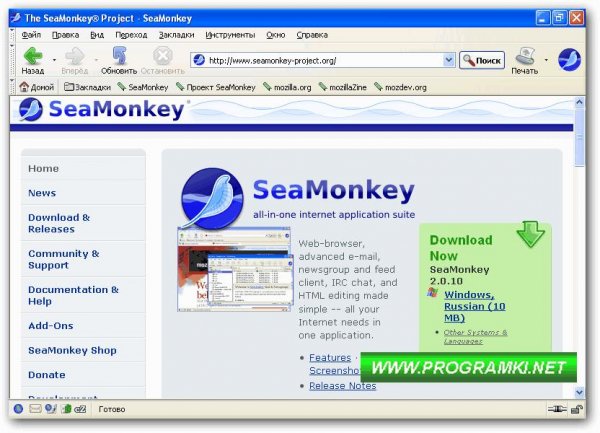The height and width of the screenshot is (433, 600).
Task: Click the URL address input field
Action: (325, 60)
